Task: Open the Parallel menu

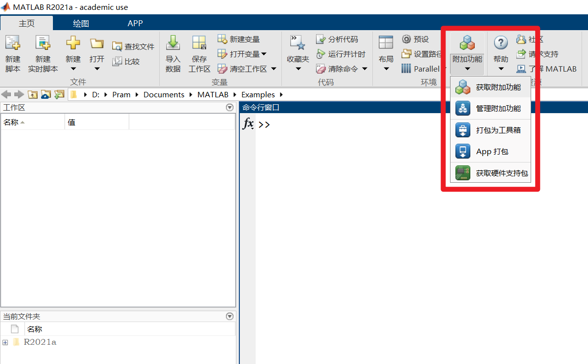Action: (x=421, y=69)
